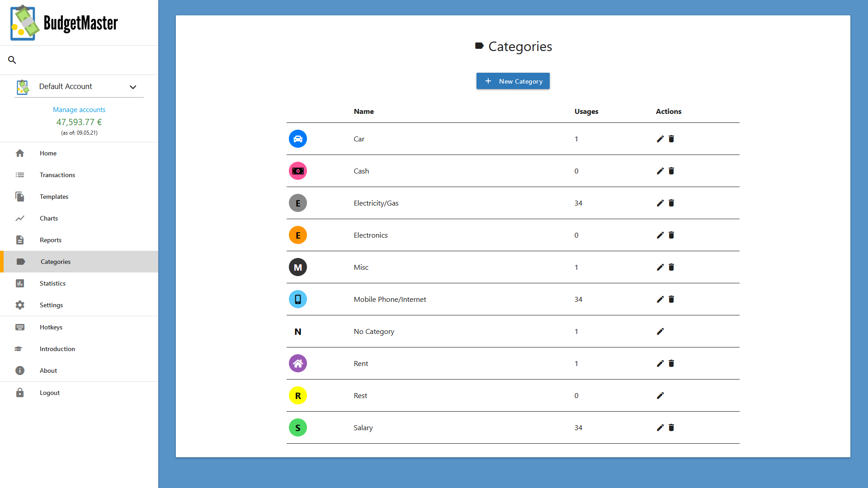Edit the No Category entry

pyautogui.click(x=660, y=331)
